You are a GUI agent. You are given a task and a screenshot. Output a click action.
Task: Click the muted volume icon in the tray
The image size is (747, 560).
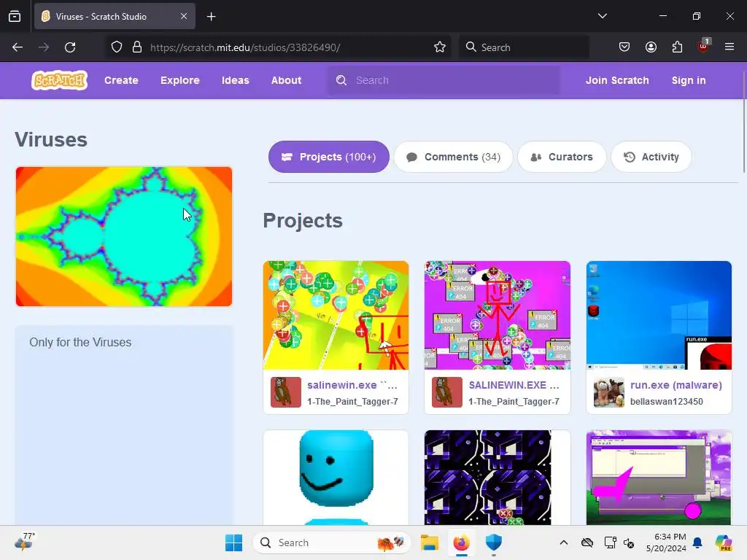pyautogui.click(x=629, y=542)
